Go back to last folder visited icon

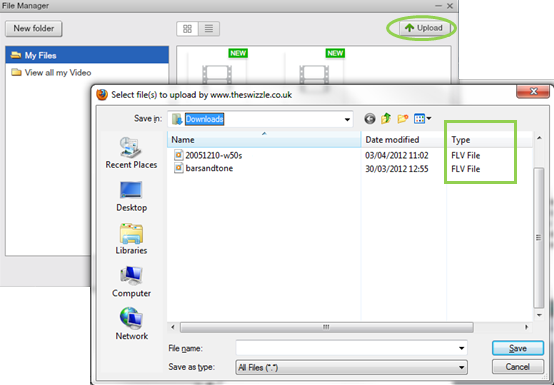point(370,119)
